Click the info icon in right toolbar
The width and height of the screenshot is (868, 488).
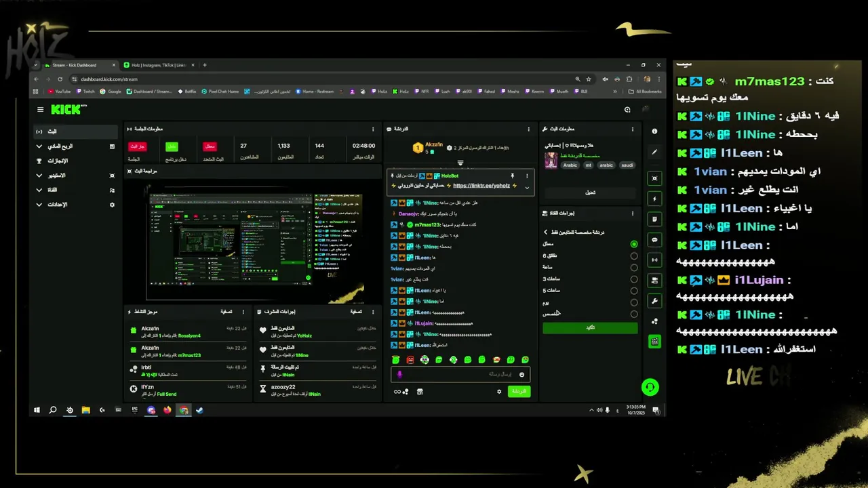point(654,131)
